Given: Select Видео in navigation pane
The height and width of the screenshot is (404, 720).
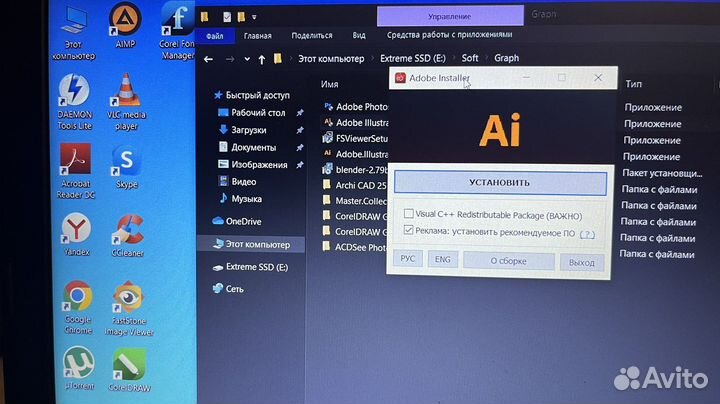Looking at the screenshot, I should (238, 182).
